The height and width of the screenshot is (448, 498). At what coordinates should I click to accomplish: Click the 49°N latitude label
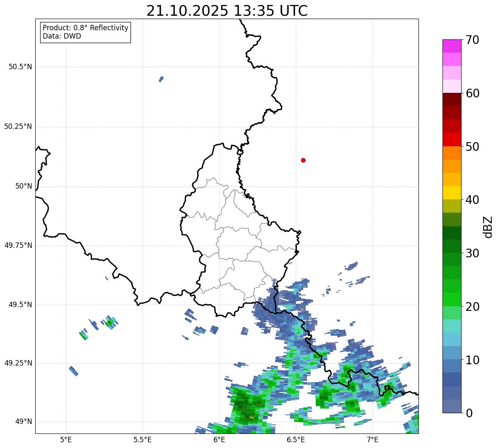pos(24,422)
